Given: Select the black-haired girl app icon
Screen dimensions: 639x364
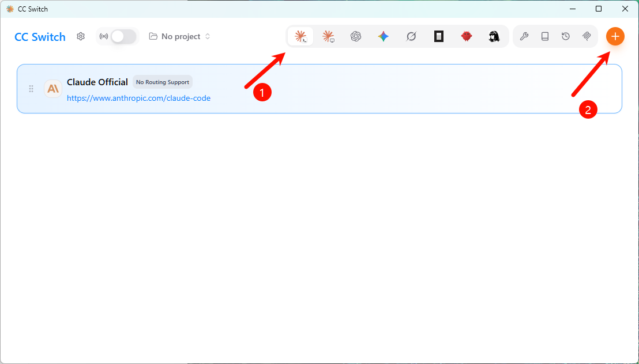Looking at the screenshot, I should click(x=494, y=37).
